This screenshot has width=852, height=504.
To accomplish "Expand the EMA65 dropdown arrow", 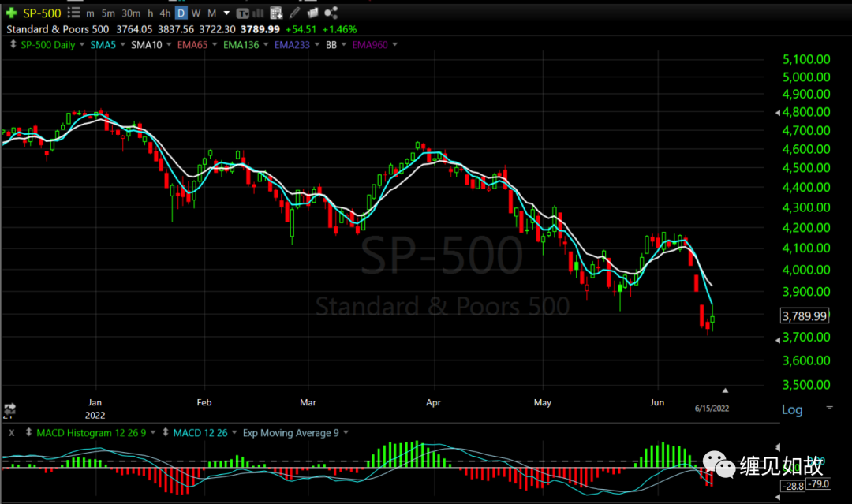I will click(x=215, y=44).
